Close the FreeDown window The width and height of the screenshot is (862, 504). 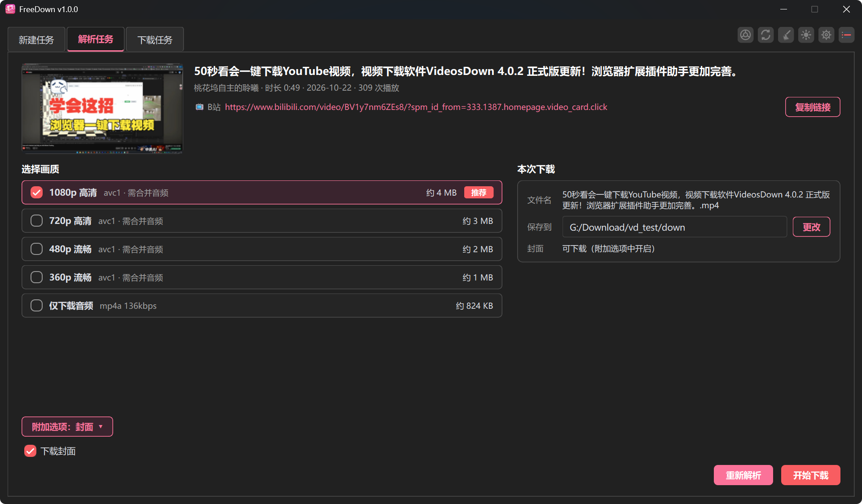point(846,9)
